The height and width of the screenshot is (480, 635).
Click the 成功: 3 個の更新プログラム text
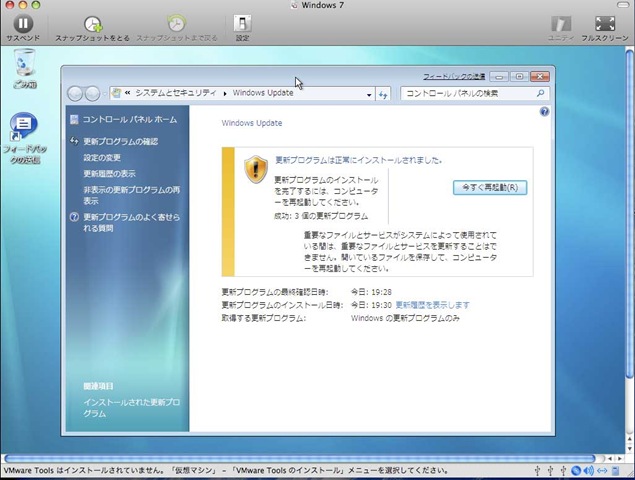[321, 216]
